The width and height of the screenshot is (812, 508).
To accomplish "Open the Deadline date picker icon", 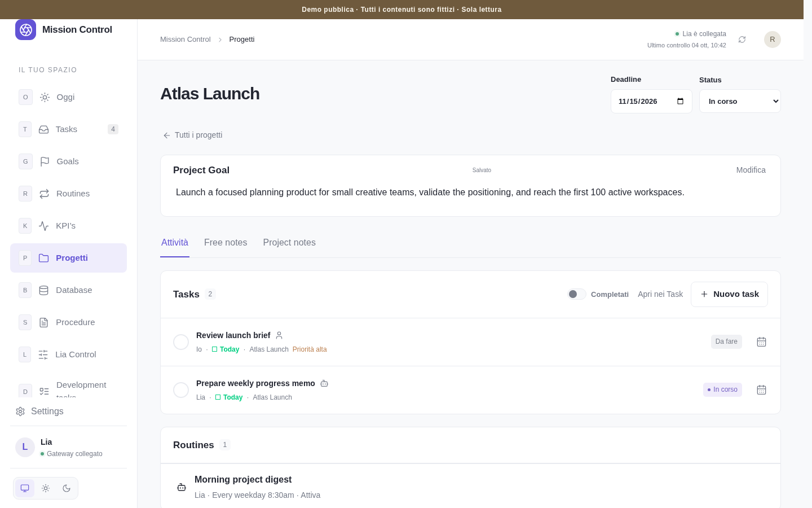I will [x=680, y=102].
